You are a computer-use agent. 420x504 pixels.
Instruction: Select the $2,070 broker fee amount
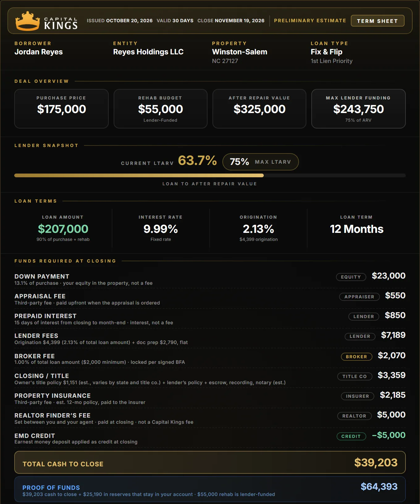click(x=392, y=355)
